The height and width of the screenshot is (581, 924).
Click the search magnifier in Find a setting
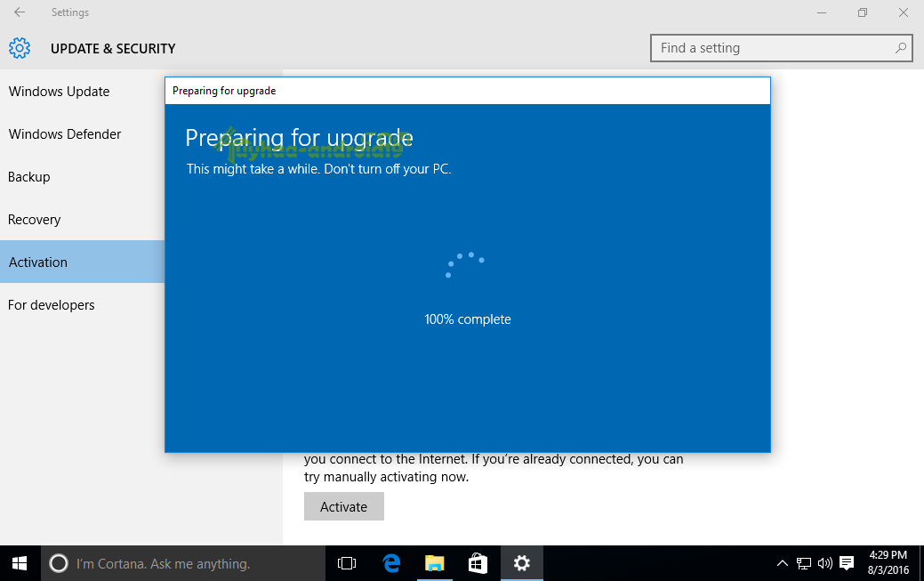(x=900, y=48)
